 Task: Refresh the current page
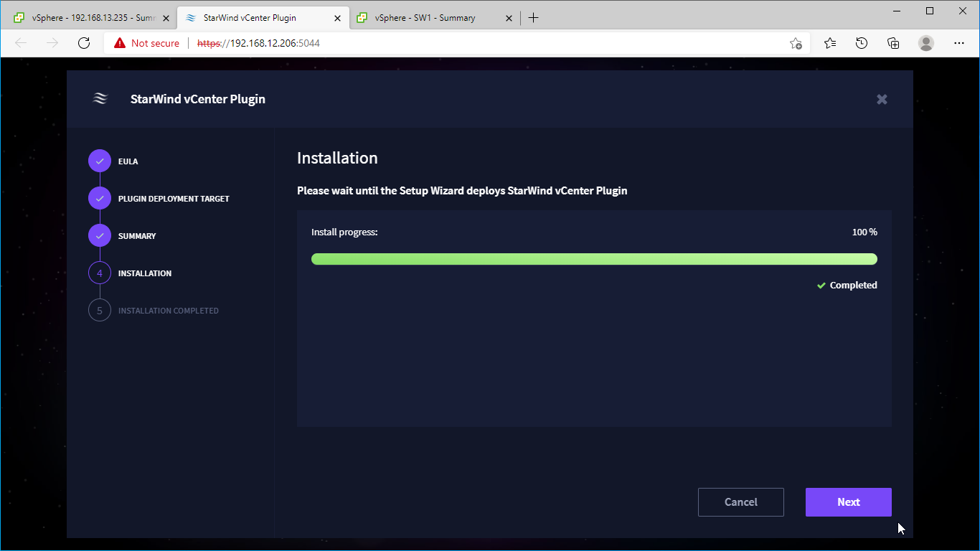click(84, 43)
